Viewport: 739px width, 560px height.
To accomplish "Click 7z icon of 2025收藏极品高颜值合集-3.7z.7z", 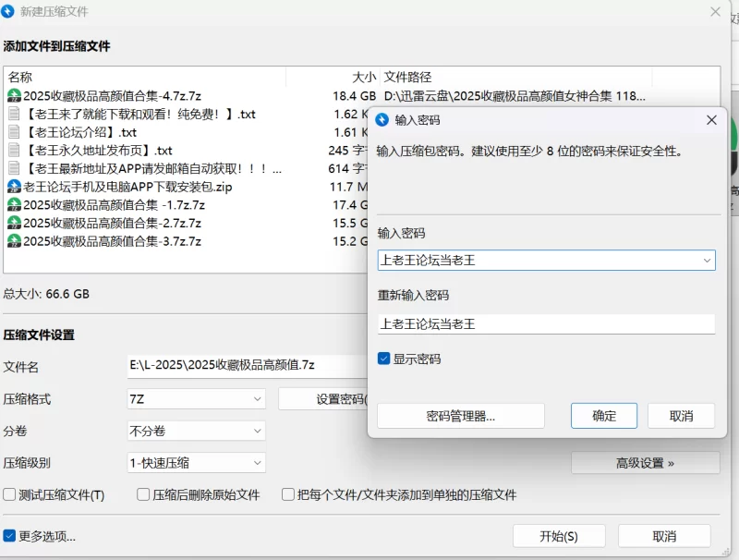I will point(14,241).
